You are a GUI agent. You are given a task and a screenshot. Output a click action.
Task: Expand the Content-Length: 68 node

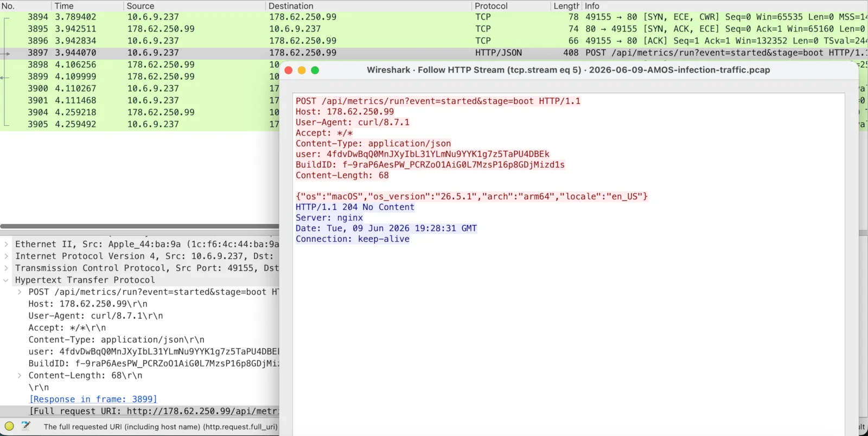[20, 375]
